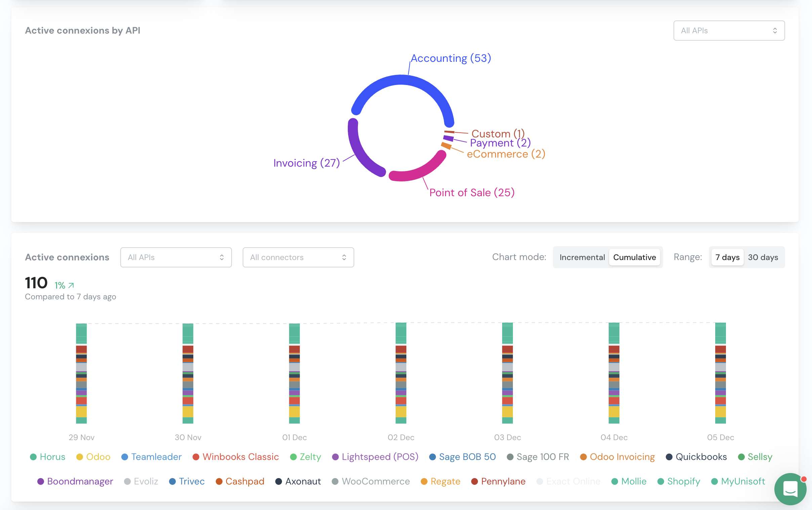
Task: Click the Boondmanager purple legend dot
Action: tap(40, 482)
